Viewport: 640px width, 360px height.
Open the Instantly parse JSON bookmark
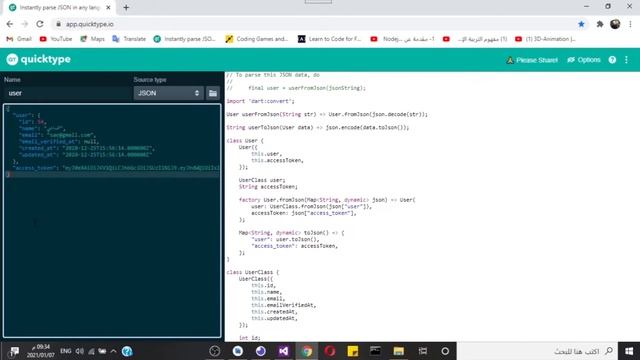coord(184,39)
